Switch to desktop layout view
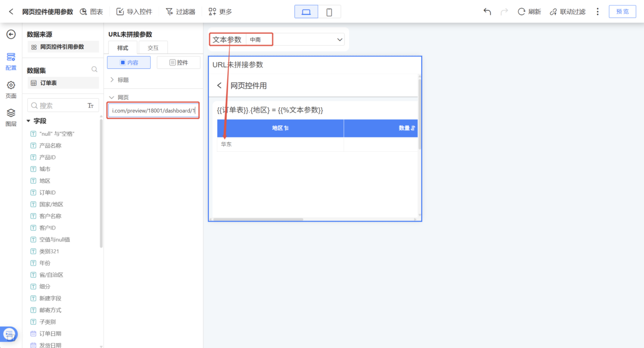This screenshot has height=348, width=644. [x=306, y=12]
